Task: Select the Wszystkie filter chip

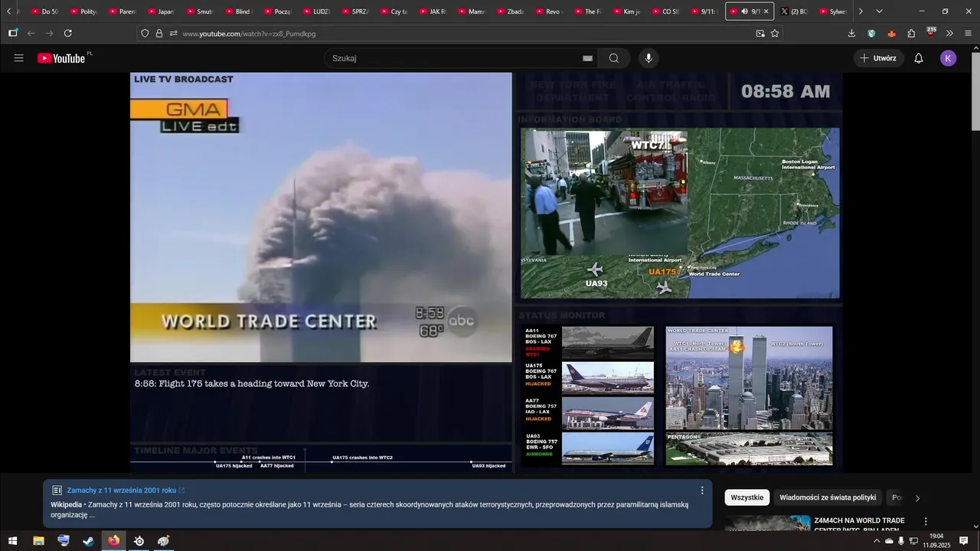Action: [x=747, y=497]
